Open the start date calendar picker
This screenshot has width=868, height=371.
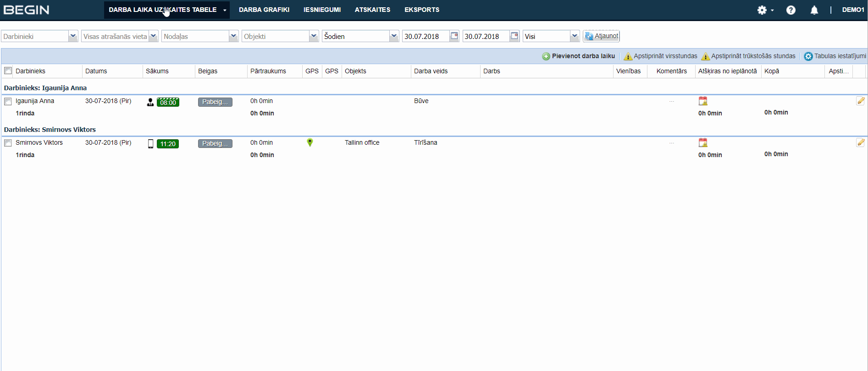454,36
